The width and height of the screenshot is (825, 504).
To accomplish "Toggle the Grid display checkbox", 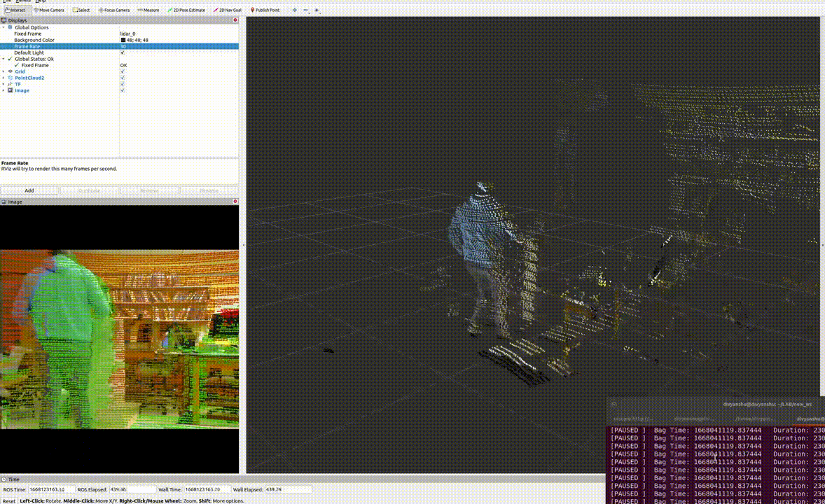I will click(123, 71).
